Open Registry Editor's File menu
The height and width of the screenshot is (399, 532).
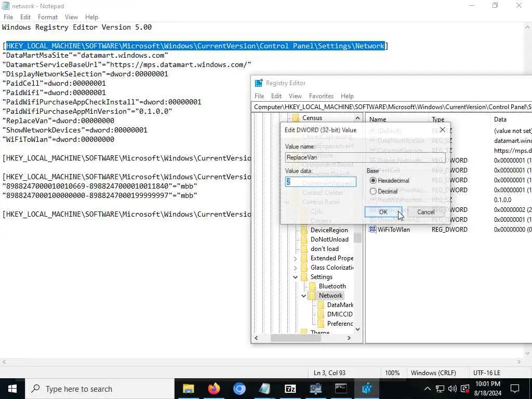(x=259, y=96)
